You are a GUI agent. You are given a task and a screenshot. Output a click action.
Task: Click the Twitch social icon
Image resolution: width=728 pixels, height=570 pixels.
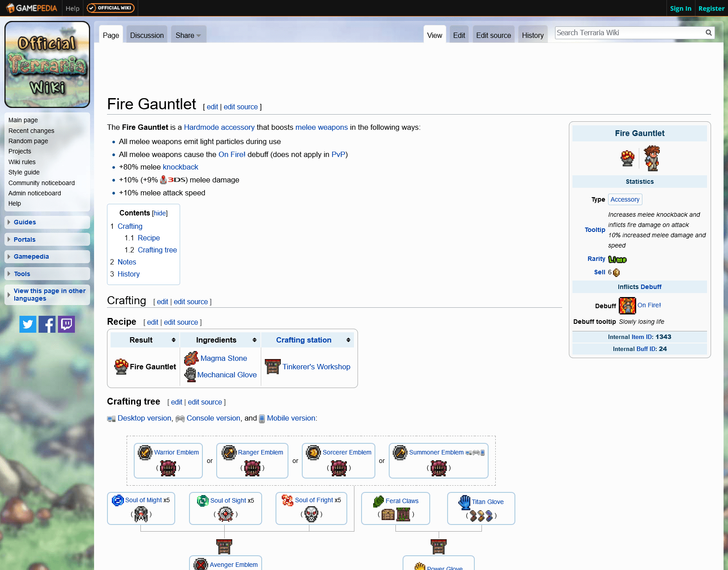click(x=66, y=324)
